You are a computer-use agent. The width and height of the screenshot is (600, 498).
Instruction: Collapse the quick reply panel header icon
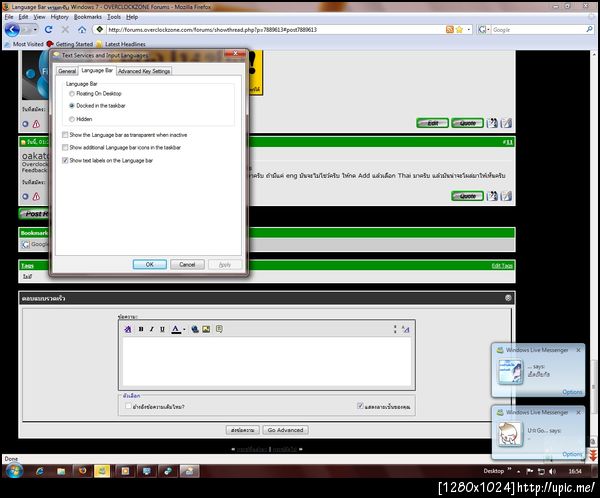click(508, 298)
